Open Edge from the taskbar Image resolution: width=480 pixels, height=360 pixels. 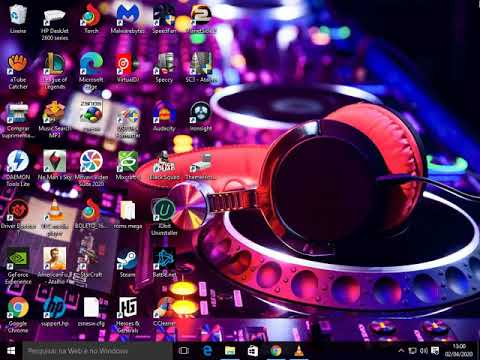click(207, 351)
